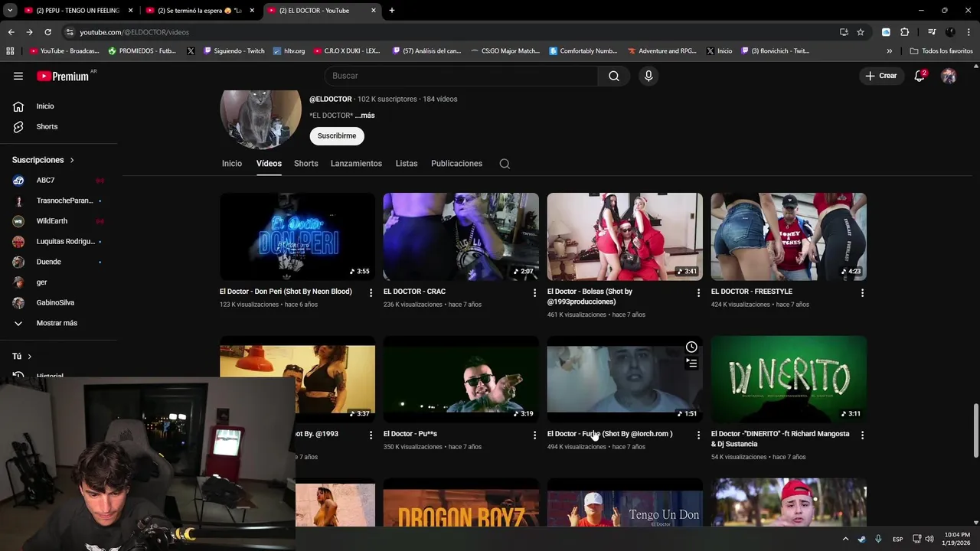Open the Publicaciones tab
This screenshot has height=551, width=980.
[456, 164]
